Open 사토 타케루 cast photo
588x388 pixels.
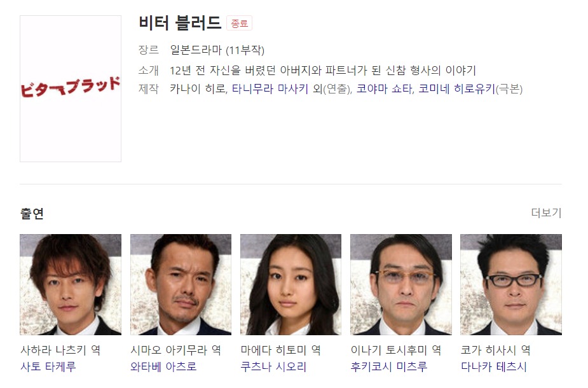(71, 284)
